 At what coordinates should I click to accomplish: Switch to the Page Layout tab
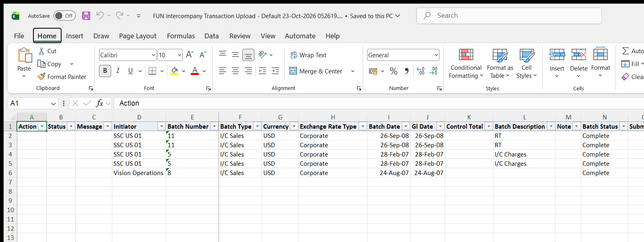[138, 36]
